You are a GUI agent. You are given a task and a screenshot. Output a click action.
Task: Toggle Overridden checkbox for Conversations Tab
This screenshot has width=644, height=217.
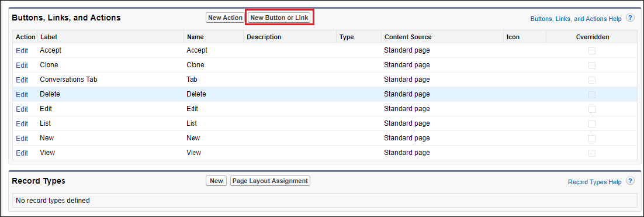point(592,80)
